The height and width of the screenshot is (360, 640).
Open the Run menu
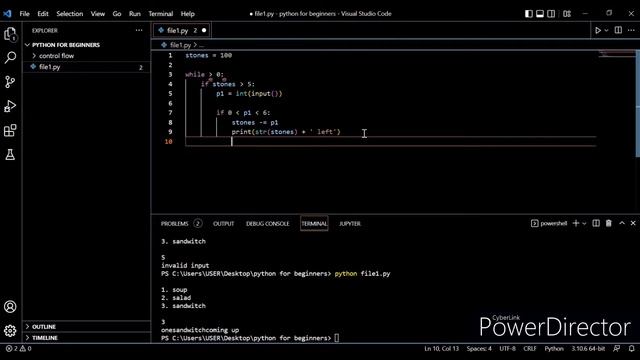click(135, 14)
